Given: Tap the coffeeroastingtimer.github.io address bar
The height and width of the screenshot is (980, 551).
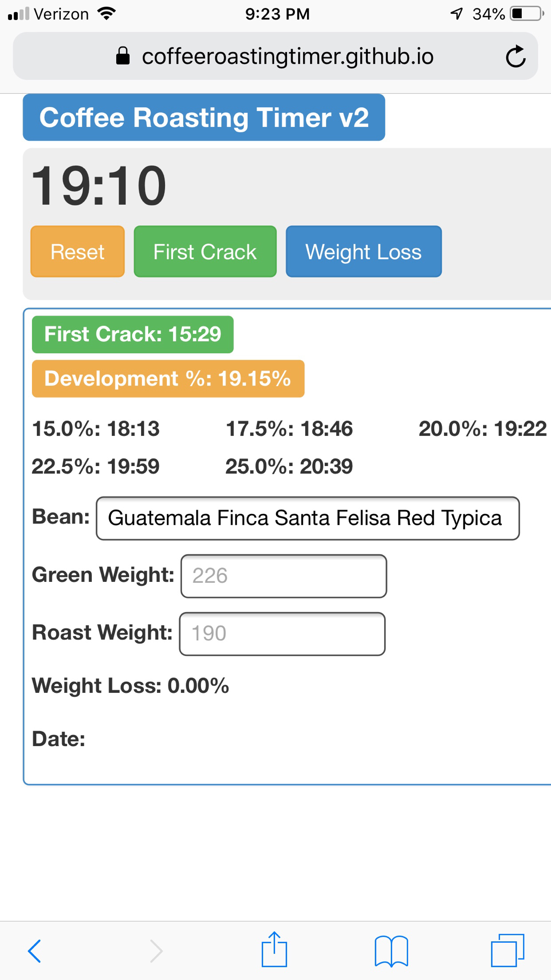Looking at the screenshot, I should pyautogui.click(x=275, y=56).
